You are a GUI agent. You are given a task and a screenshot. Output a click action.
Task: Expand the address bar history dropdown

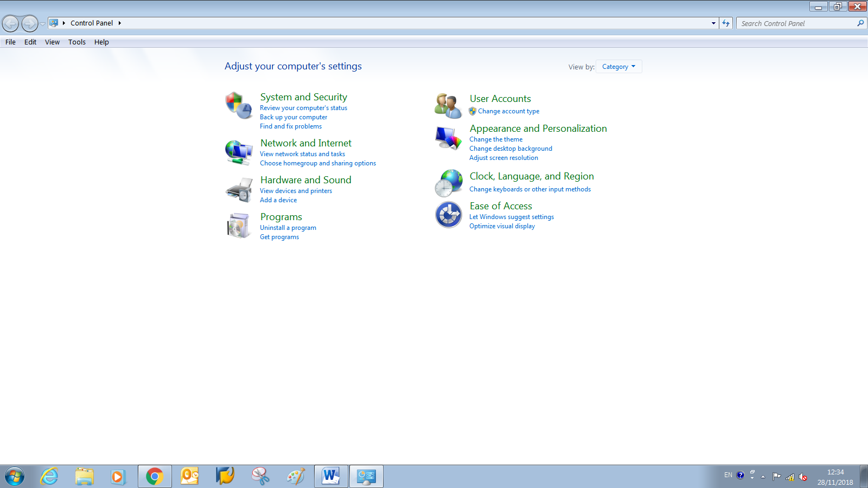(713, 23)
